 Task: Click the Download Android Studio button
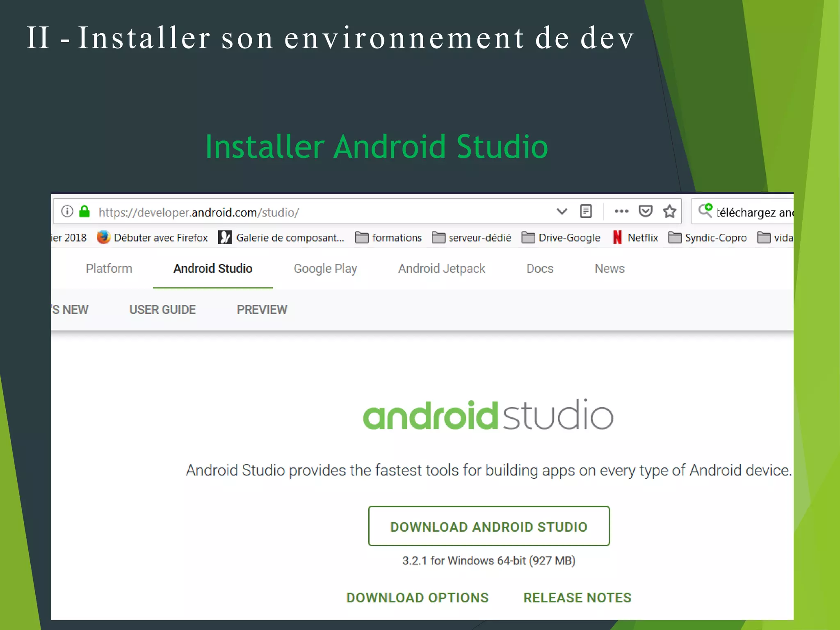click(489, 526)
